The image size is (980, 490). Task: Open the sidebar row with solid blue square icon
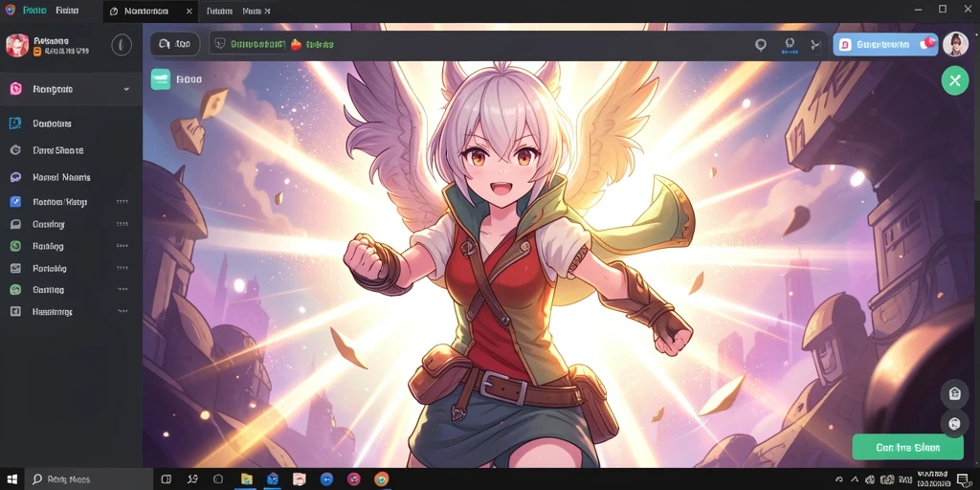coord(71,202)
